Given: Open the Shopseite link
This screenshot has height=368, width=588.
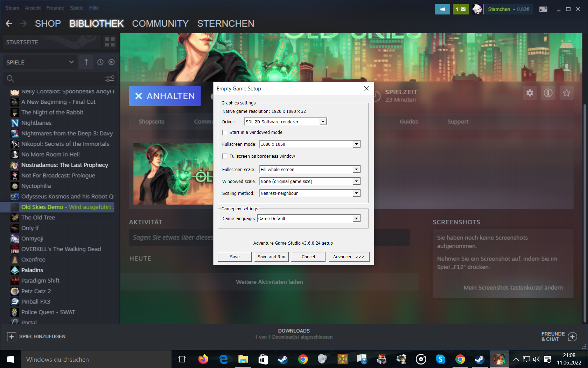Looking at the screenshot, I should coord(151,122).
